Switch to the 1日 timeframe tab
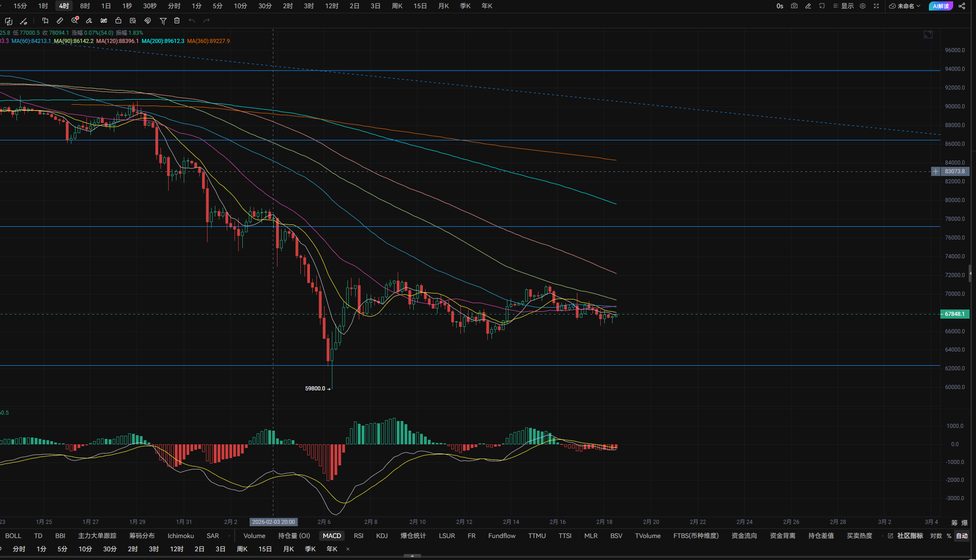The image size is (976, 560). point(106,6)
